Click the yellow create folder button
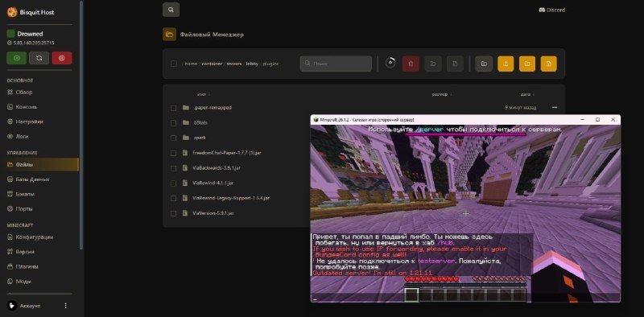This screenshot has width=644, height=317. (527, 64)
